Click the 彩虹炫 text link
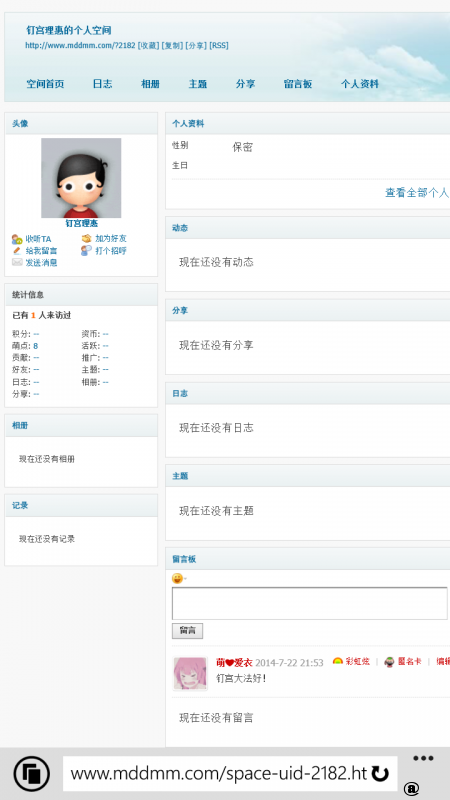The height and width of the screenshot is (800, 450). click(358, 661)
